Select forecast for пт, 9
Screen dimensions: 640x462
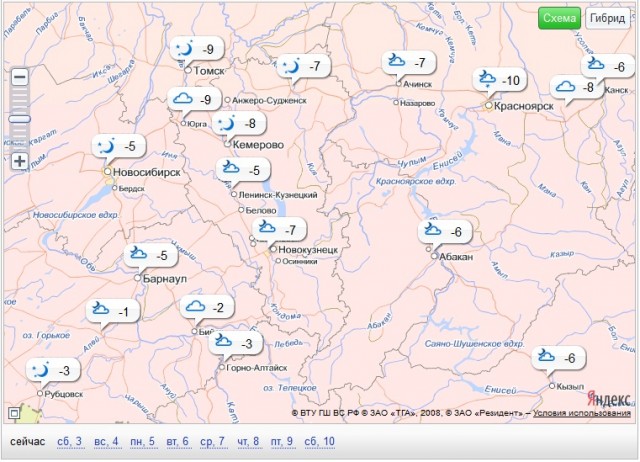click(282, 442)
